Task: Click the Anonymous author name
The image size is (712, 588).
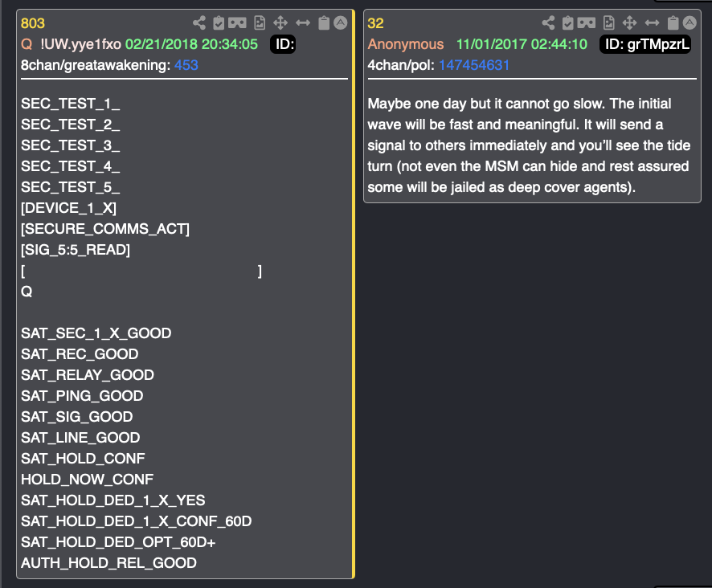Action: click(x=406, y=44)
